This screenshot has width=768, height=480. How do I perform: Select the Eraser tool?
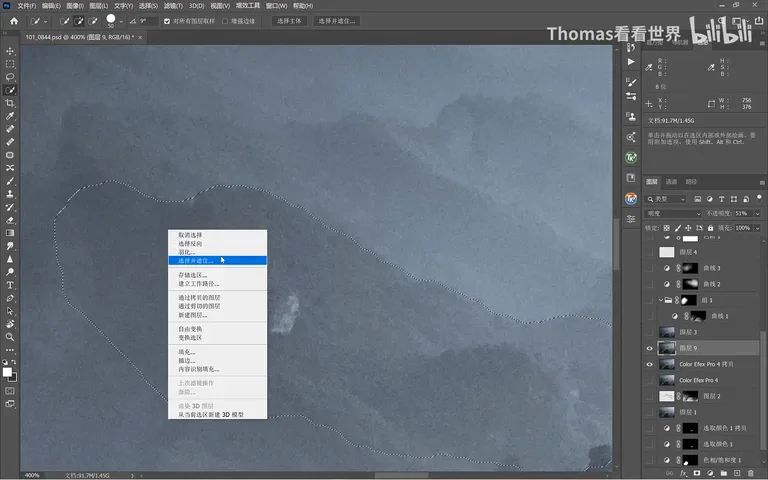(x=10, y=220)
